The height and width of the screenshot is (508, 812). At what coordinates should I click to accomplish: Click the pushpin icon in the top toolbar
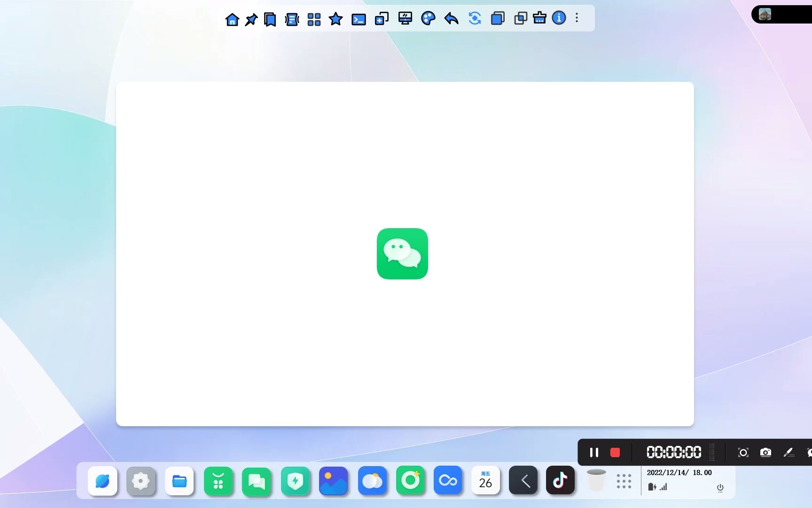point(251,19)
